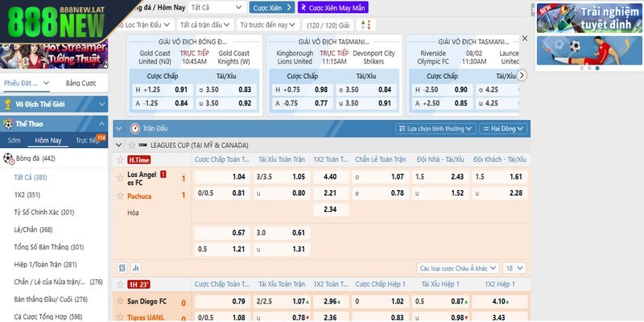Screen dimensions: 644x322
Task: Select Bàn thắng Đầu/ Cuối (276)
Action: tap(51, 299)
